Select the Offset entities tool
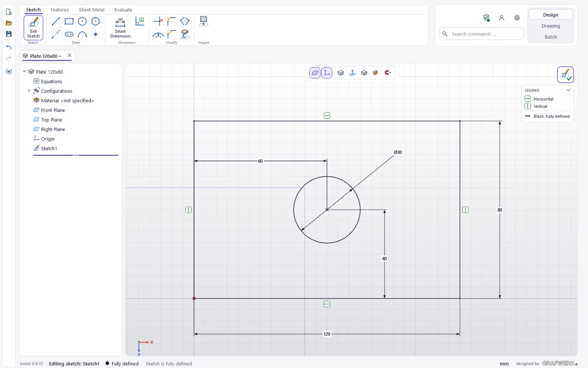This screenshot has height=368, width=588. (158, 35)
